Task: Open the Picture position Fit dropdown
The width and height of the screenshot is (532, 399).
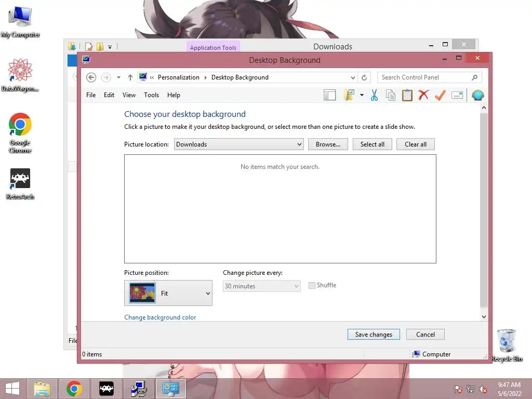Action: click(x=168, y=293)
